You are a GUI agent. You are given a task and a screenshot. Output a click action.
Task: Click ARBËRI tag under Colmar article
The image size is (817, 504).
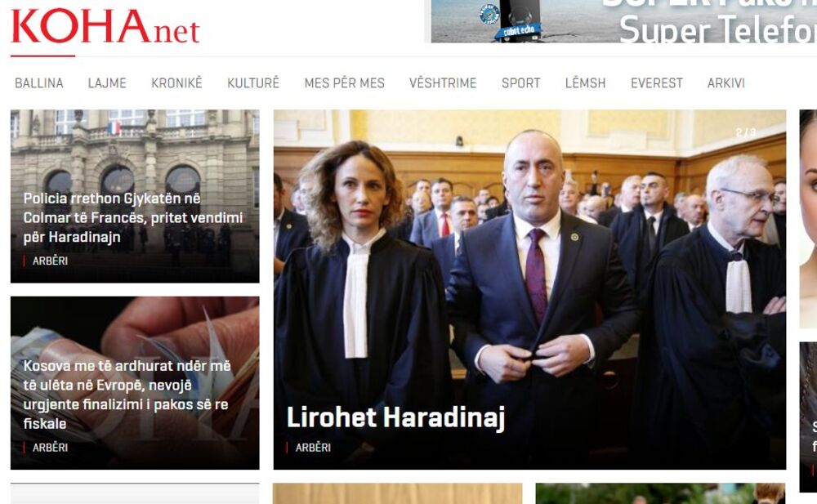coord(50,261)
